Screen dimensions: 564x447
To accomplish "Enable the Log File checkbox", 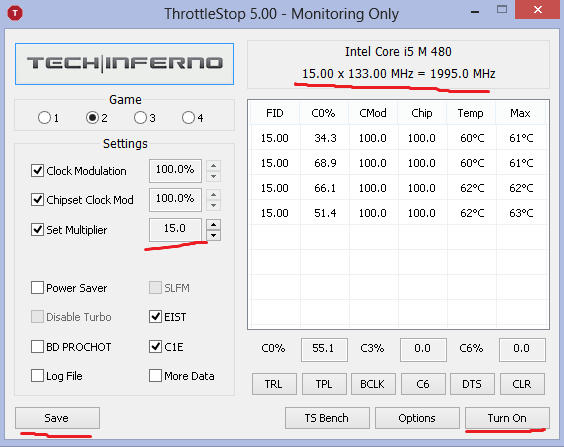I will pos(37,376).
